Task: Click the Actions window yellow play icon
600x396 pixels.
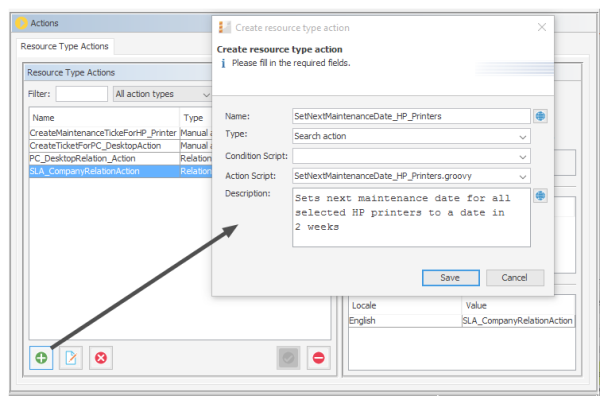Action: pos(21,23)
